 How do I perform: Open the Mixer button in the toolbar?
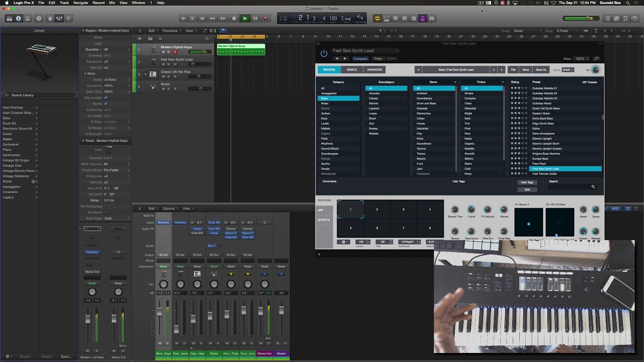[x=59, y=19]
